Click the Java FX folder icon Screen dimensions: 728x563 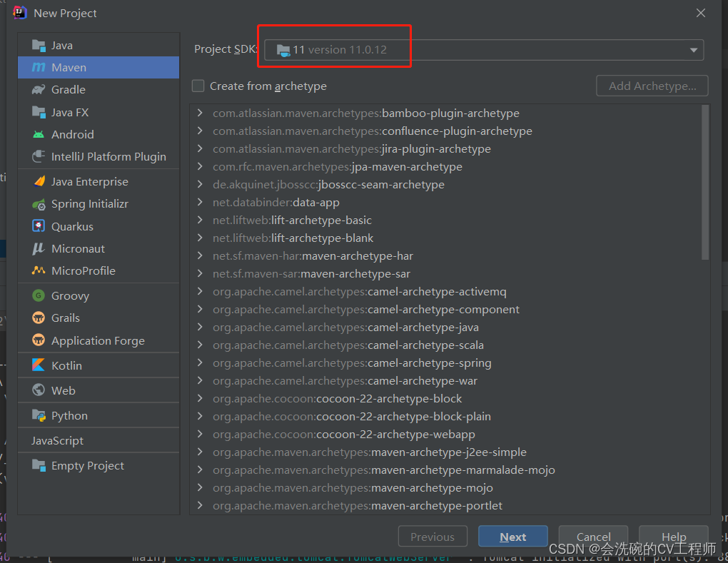[39, 112]
